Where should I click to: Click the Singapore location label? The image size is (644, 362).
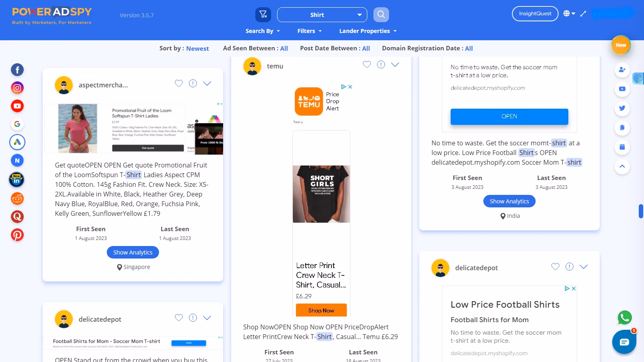[134, 267]
